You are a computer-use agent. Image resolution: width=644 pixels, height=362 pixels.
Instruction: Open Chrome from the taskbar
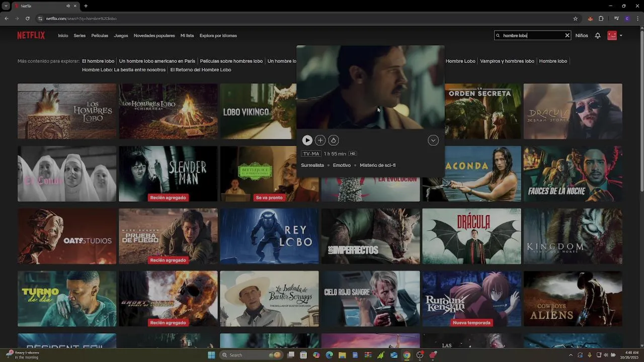[x=407, y=355]
